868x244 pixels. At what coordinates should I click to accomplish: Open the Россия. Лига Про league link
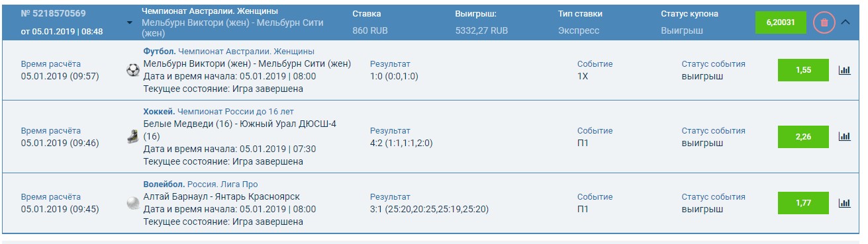[222, 184]
